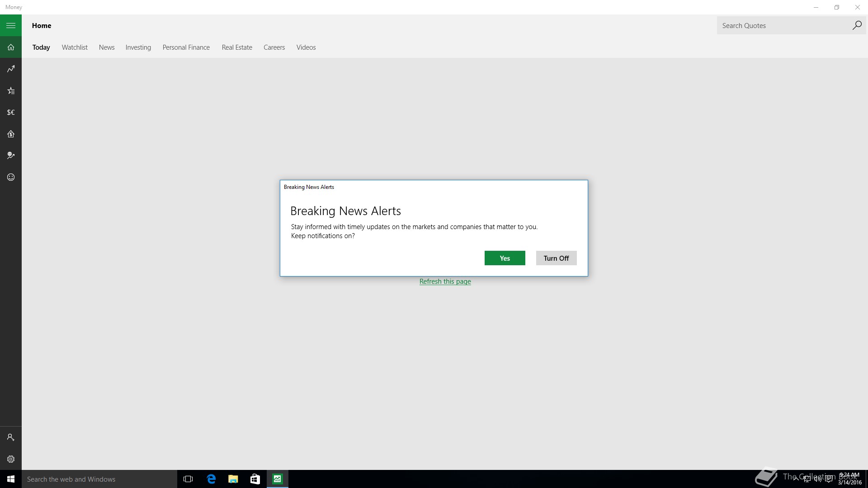This screenshot has height=488, width=868.
Task: Click the Sign in account icon
Action: (11, 437)
